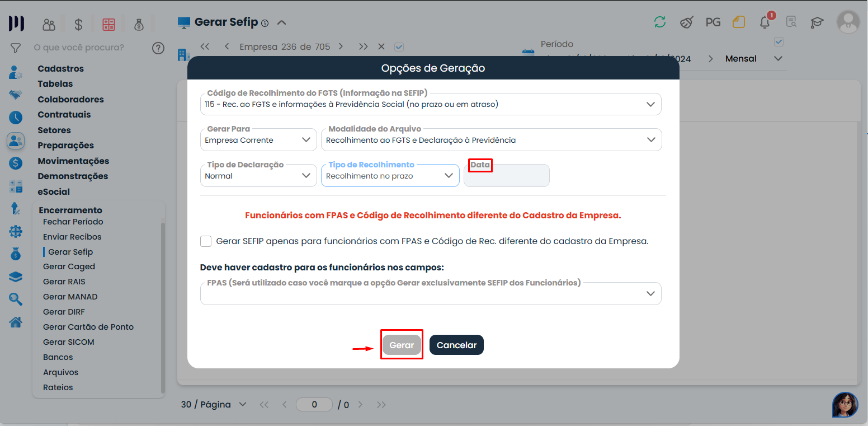The height and width of the screenshot is (426, 868).
Task: Open the dollar sign module in top bar
Action: click(x=78, y=25)
